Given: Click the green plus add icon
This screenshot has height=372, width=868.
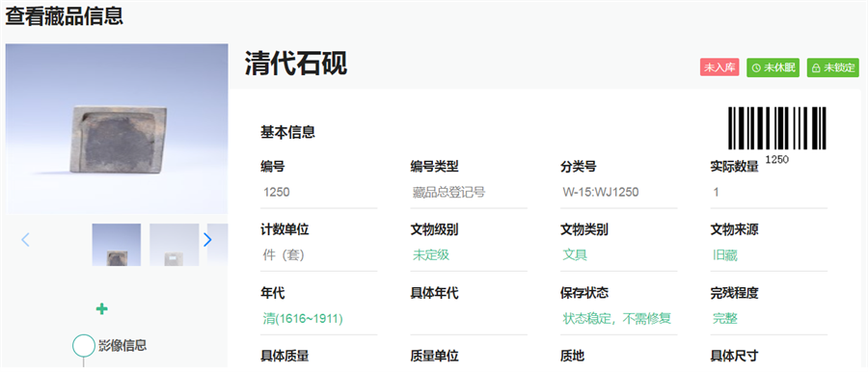Looking at the screenshot, I should (x=102, y=309).
